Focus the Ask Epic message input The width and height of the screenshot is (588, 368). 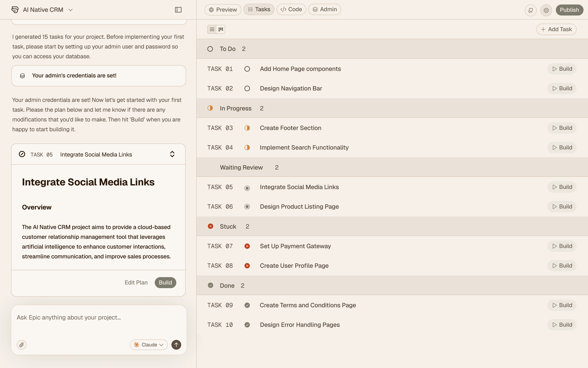pyautogui.click(x=99, y=317)
